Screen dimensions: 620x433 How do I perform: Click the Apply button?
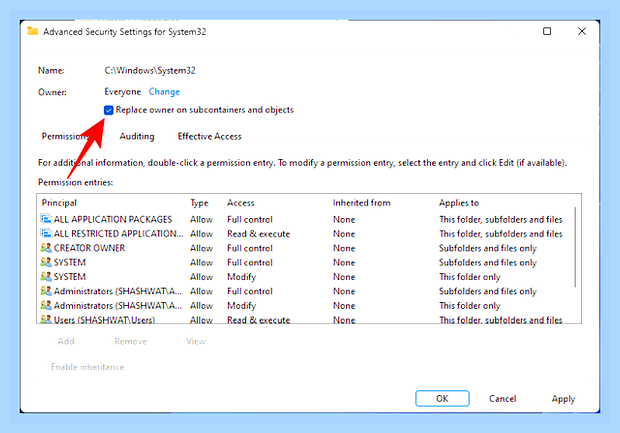[x=563, y=399]
